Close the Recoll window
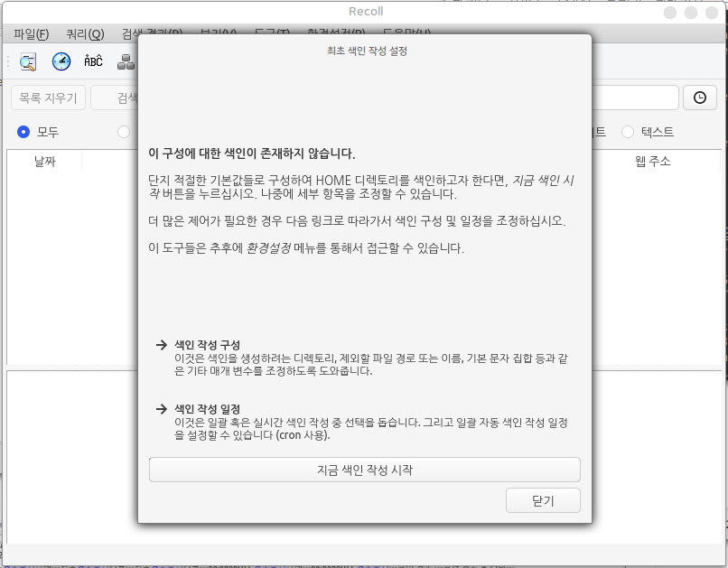 [712, 13]
